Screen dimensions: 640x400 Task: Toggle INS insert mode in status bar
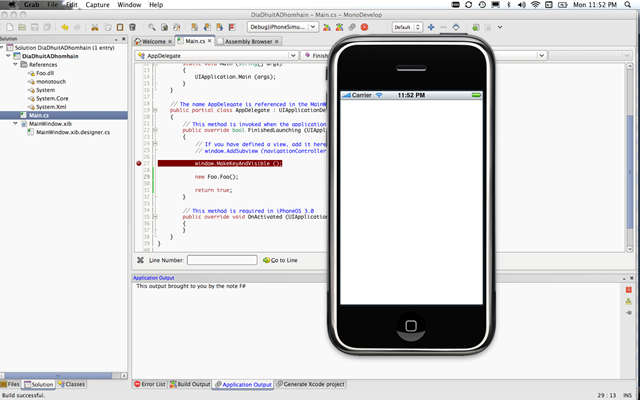[x=627, y=395]
